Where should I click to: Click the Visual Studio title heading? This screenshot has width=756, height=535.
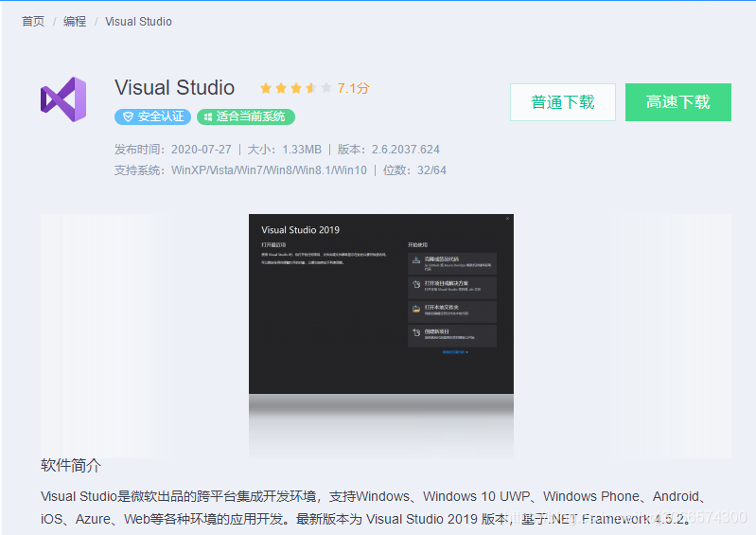(x=174, y=88)
